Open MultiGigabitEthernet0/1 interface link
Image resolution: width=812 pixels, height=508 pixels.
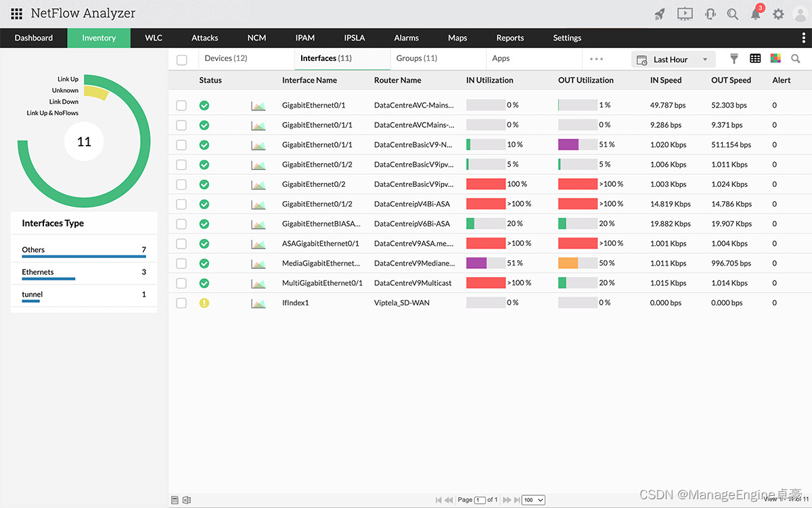click(x=322, y=283)
